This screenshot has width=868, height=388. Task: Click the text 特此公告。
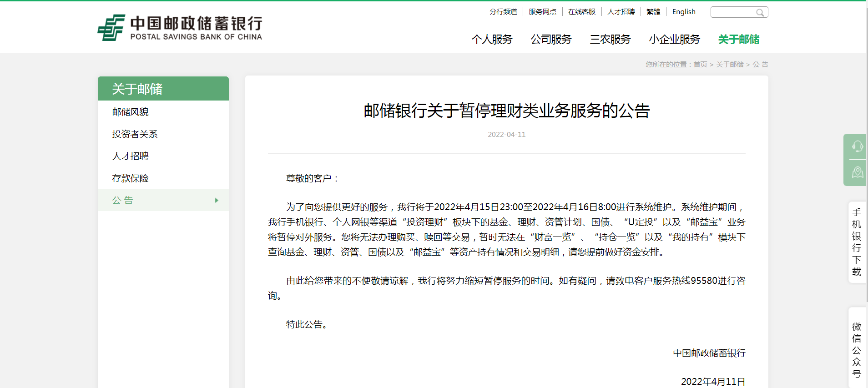[308, 325]
